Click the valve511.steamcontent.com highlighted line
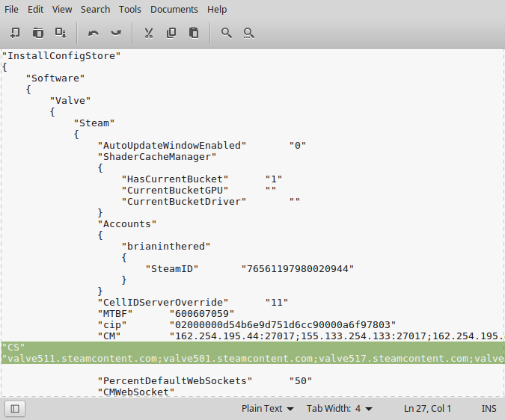 253,359
